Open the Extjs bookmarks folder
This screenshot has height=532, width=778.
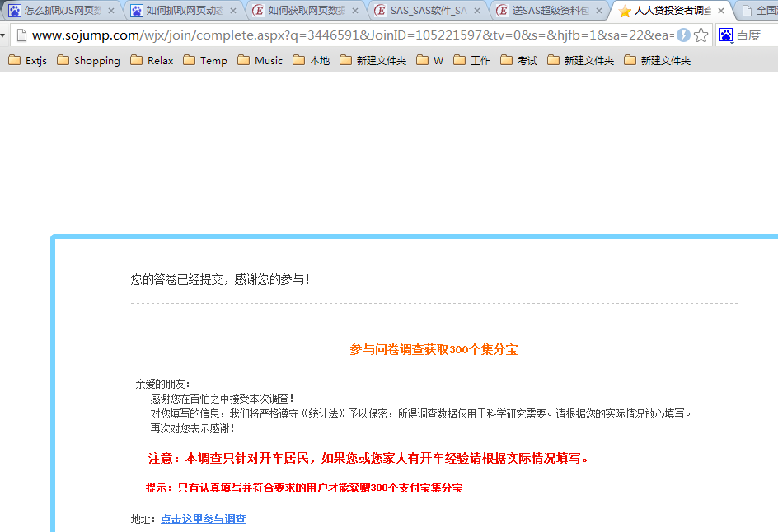(x=28, y=60)
